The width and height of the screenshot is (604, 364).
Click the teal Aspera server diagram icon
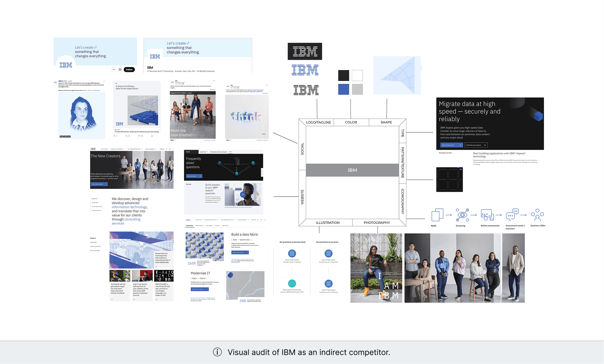292,283
